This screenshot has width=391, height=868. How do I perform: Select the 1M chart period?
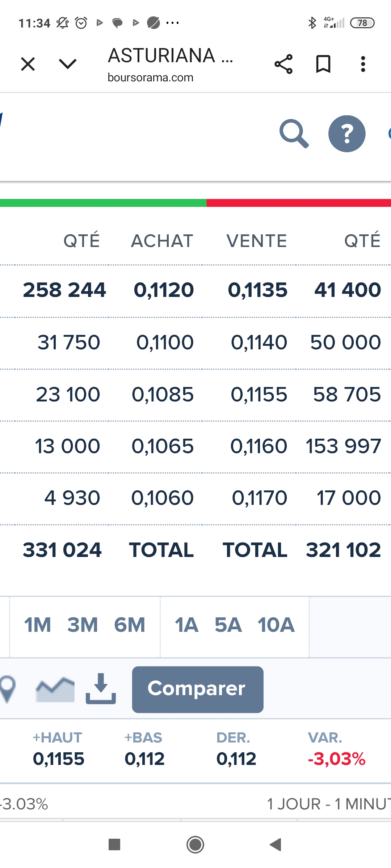(37, 625)
